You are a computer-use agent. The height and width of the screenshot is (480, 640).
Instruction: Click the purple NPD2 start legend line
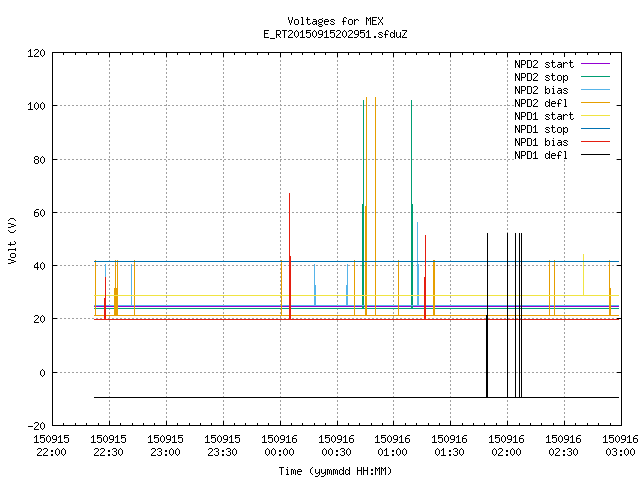tap(595, 64)
